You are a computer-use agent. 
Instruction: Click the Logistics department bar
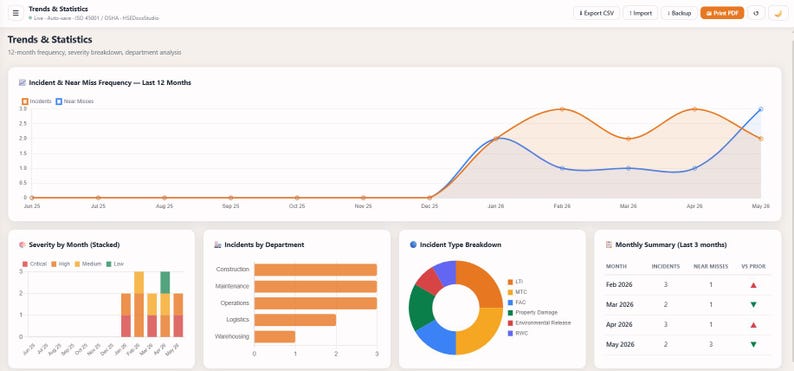295,320
